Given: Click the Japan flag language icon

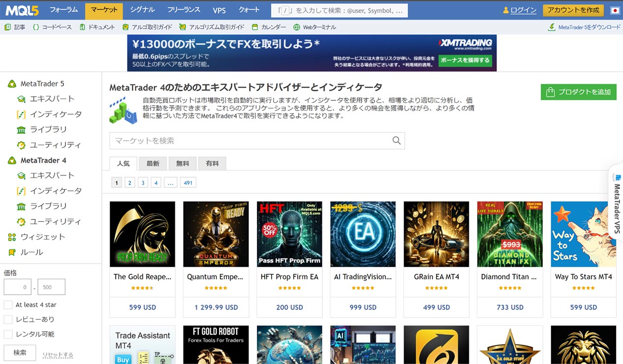Looking at the screenshot, I should (x=615, y=10).
